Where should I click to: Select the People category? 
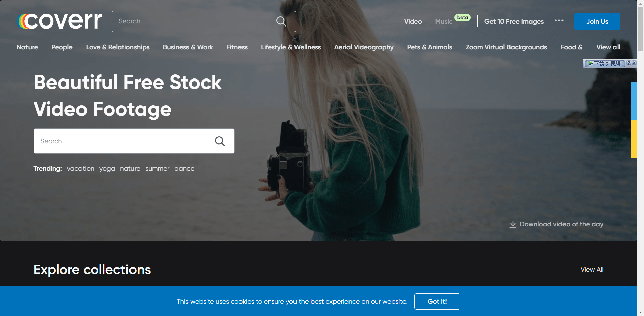62,47
